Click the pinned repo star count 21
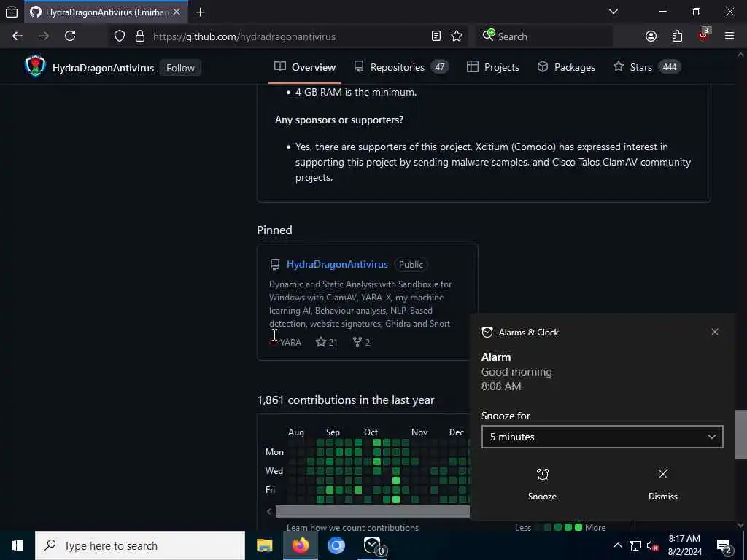This screenshot has width=747, height=560. (x=327, y=342)
